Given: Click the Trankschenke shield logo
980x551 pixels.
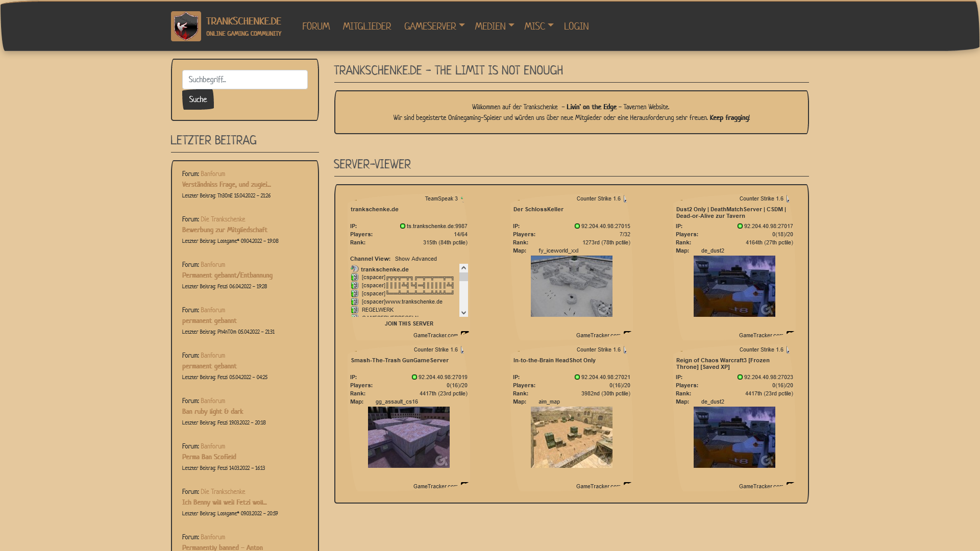Looking at the screenshot, I should 186,26.
